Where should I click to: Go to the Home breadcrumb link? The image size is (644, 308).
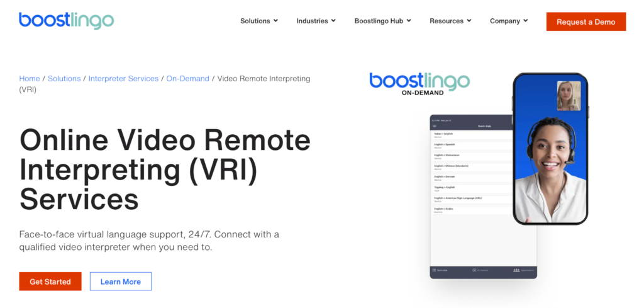[x=30, y=79]
